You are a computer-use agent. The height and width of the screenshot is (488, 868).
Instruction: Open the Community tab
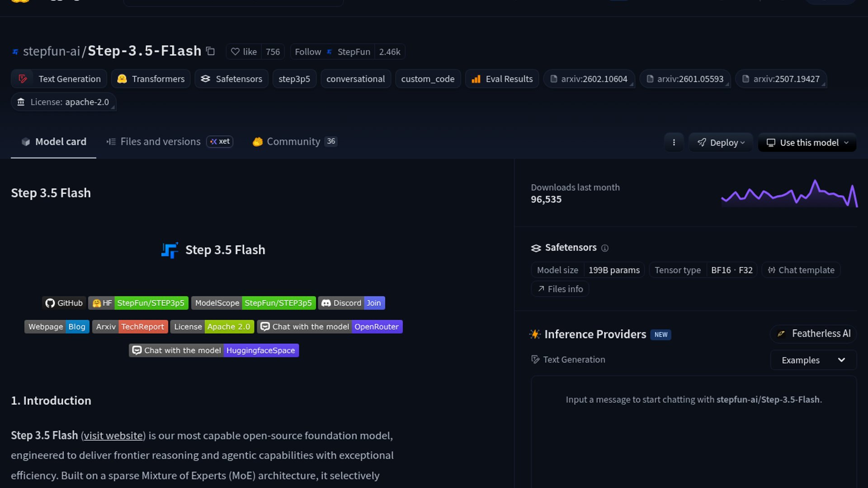click(293, 141)
